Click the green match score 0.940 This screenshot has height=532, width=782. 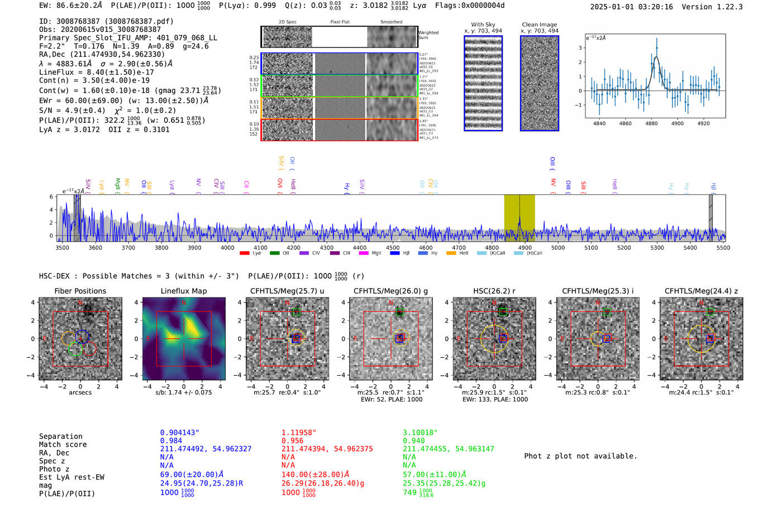(x=414, y=441)
